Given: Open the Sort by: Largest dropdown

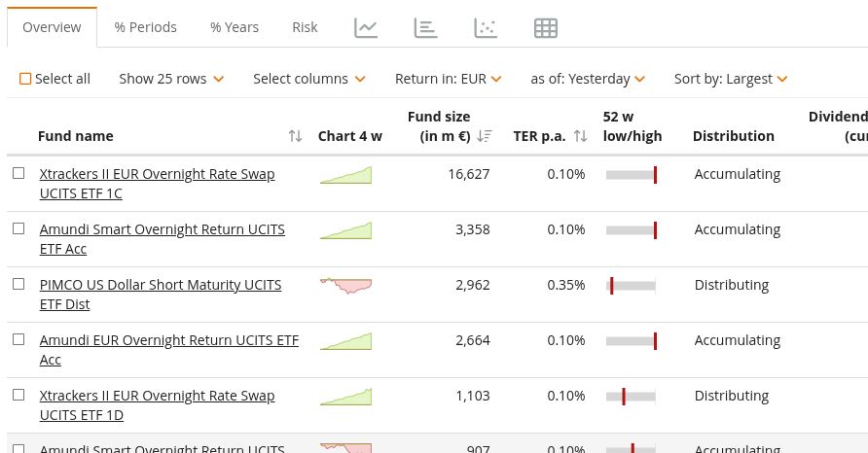Looking at the screenshot, I should 731,79.
